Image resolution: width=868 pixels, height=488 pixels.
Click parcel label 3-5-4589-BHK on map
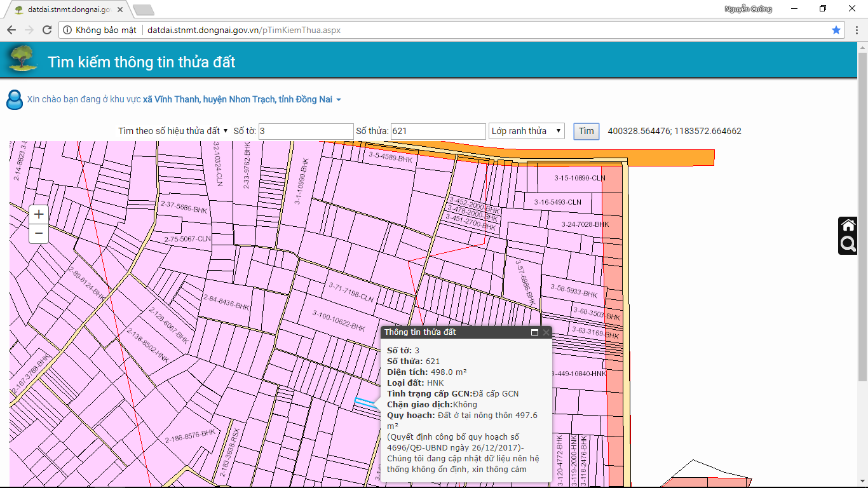click(x=391, y=156)
